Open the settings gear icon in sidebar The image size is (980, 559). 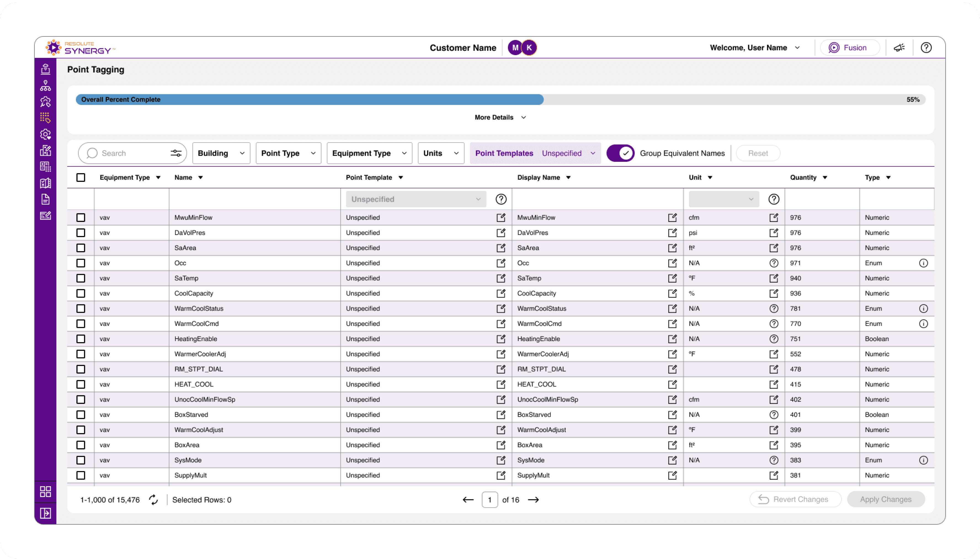(x=45, y=134)
